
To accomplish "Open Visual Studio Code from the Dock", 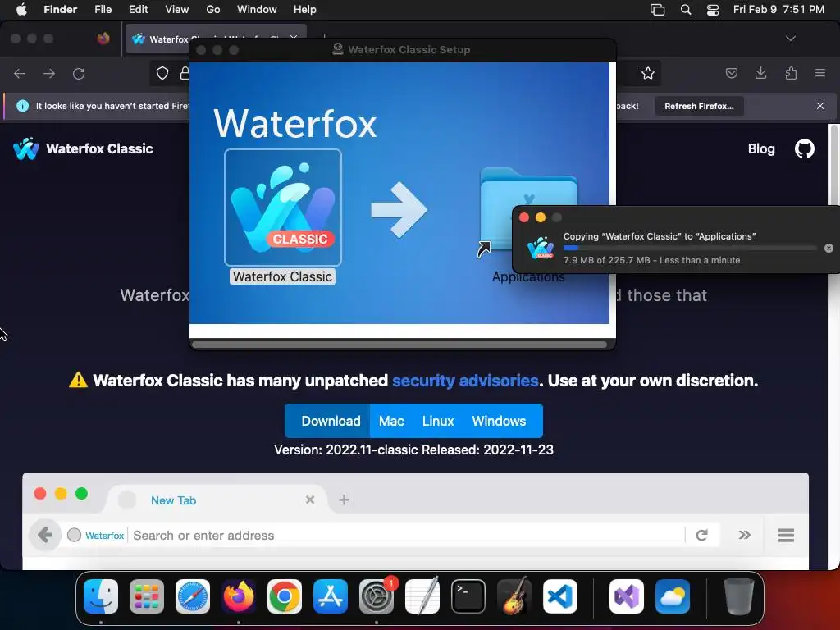I will [x=560, y=596].
